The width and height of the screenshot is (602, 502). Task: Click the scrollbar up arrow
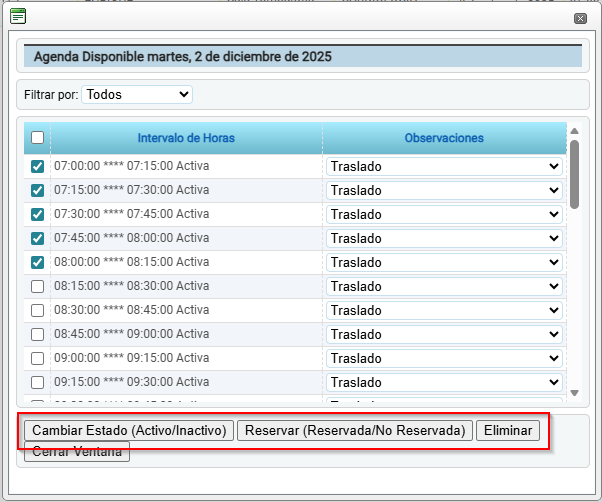(574, 131)
